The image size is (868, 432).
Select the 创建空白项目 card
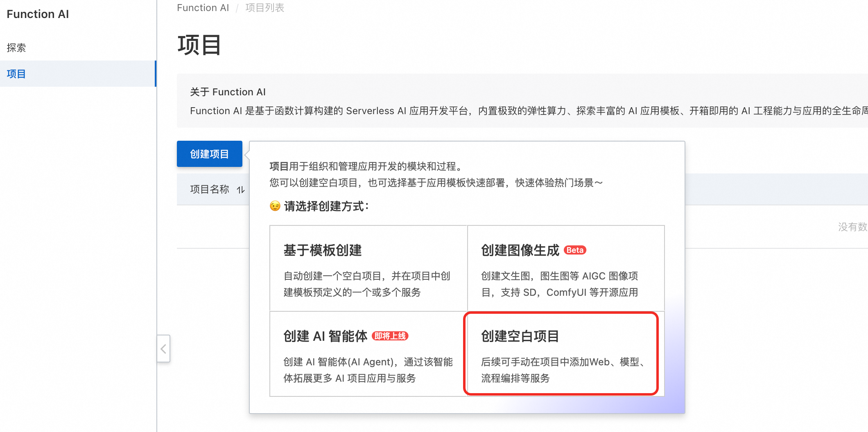point(561,354)
